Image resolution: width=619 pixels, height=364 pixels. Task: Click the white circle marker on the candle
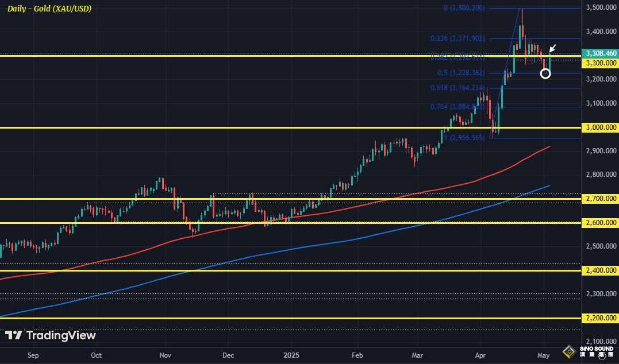tap(545, 73)
